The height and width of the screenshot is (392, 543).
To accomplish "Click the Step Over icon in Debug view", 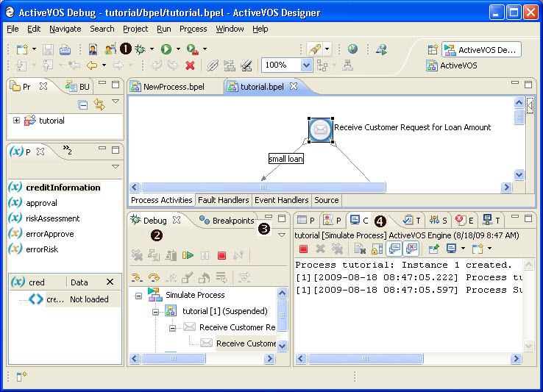I will (x=154, y=277).
